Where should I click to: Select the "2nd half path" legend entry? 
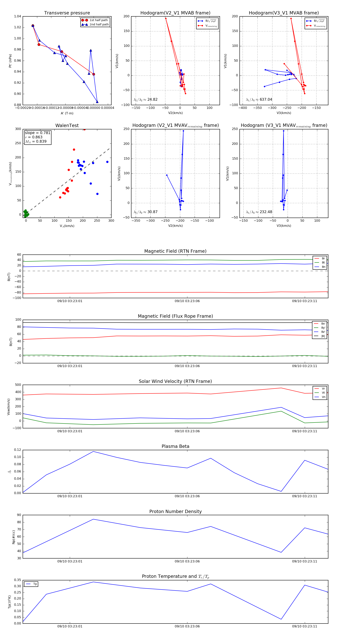tap(95, 25)
